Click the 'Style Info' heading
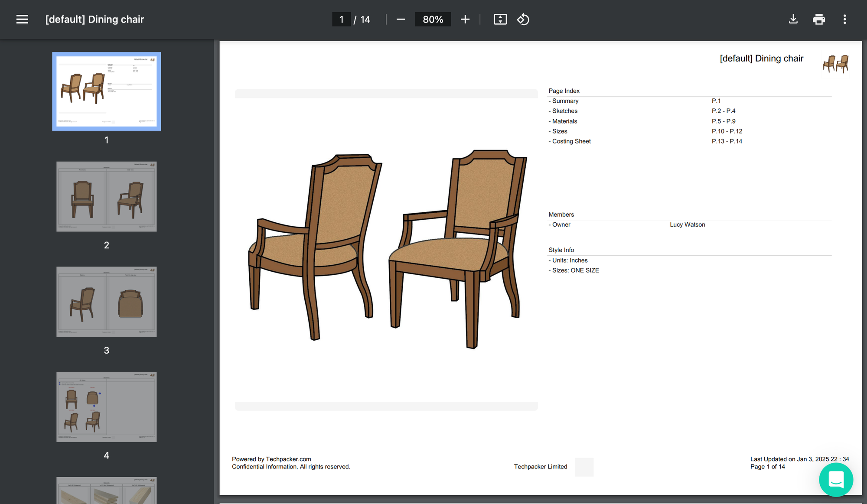 [561, 250]
